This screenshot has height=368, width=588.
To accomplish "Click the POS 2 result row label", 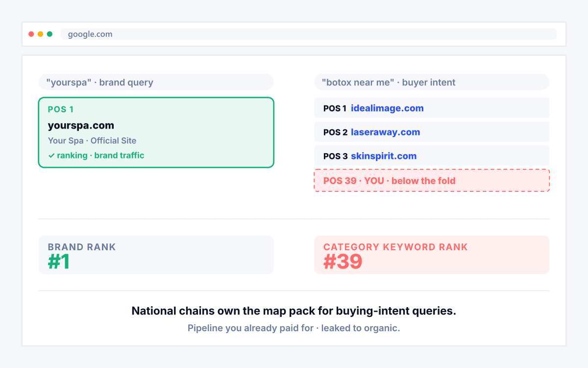I will pyautogui.click(x=336, y=132).
